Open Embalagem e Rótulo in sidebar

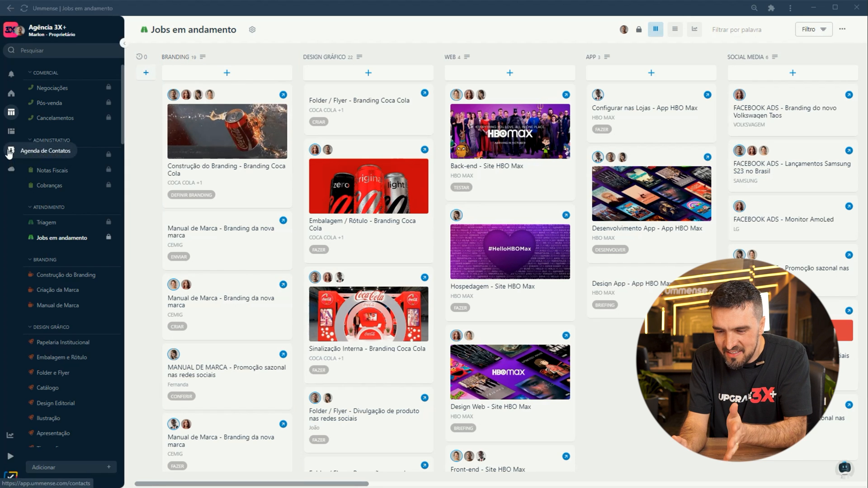pyautogui.click(x=61, y=357)
